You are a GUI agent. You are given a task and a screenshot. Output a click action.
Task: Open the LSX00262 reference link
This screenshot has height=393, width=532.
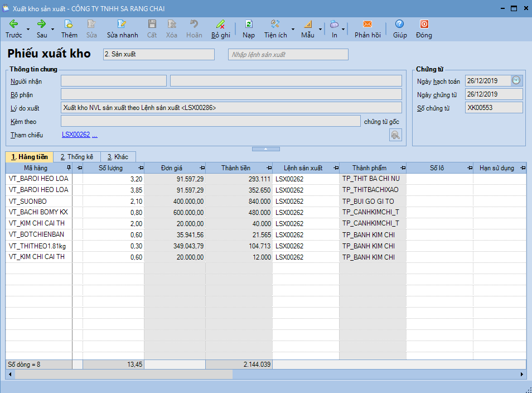click(x=76, y=135)
